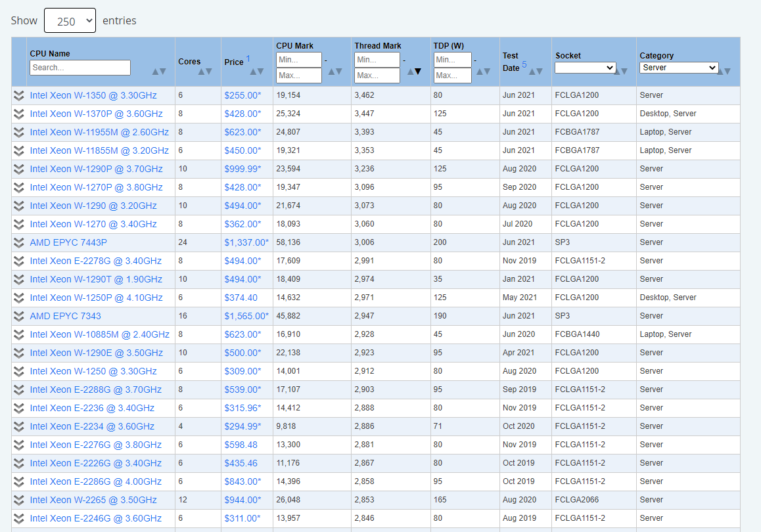Open Intel Xeon W-1370P @ 3.60GHz link
Viewport: 761px width, 532px height.
(x=96, y=114)
